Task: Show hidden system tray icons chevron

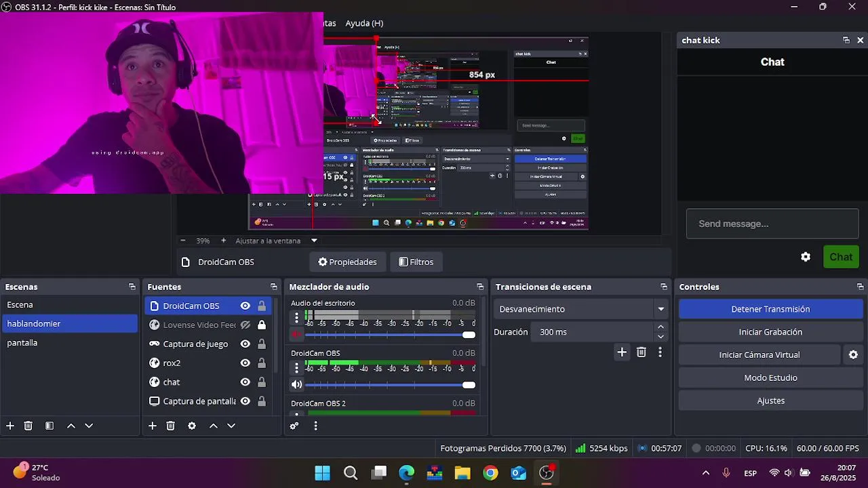Action: coord(706,473)
